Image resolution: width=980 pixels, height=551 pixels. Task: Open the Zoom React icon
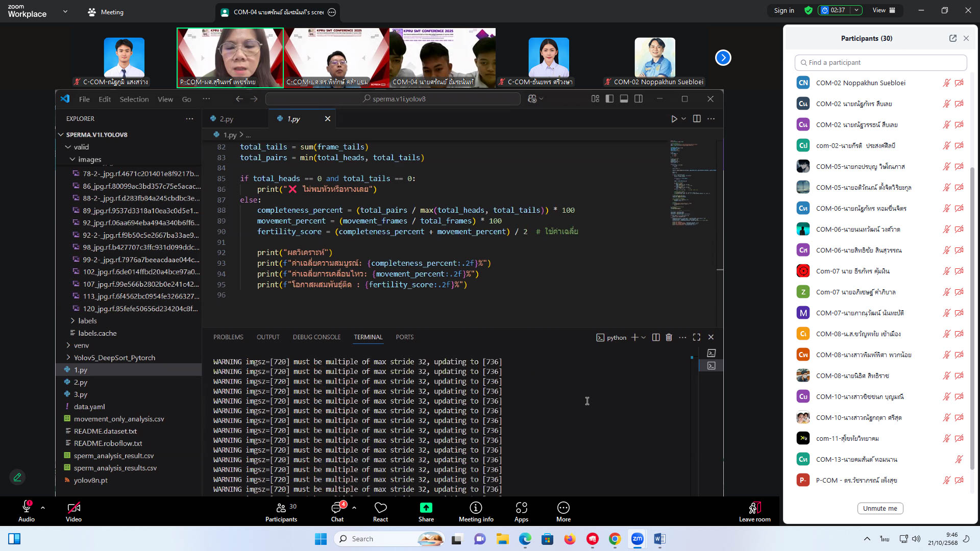pos(380,508)
